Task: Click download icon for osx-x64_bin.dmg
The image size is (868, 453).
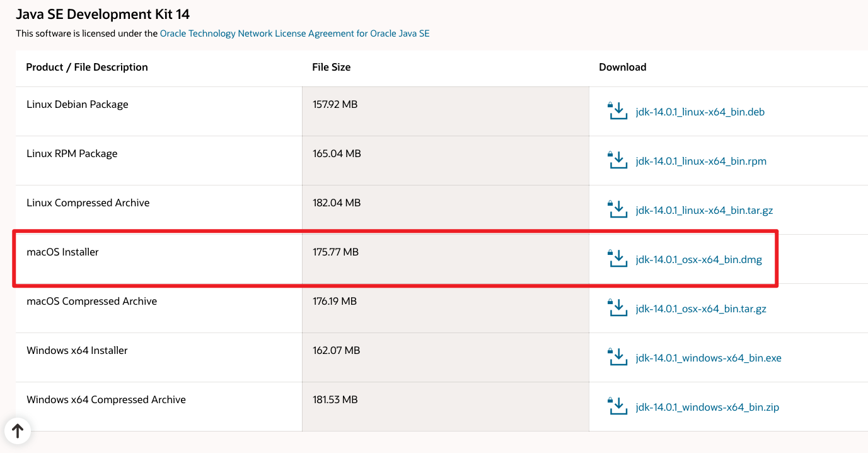Action: coord(618,258)
